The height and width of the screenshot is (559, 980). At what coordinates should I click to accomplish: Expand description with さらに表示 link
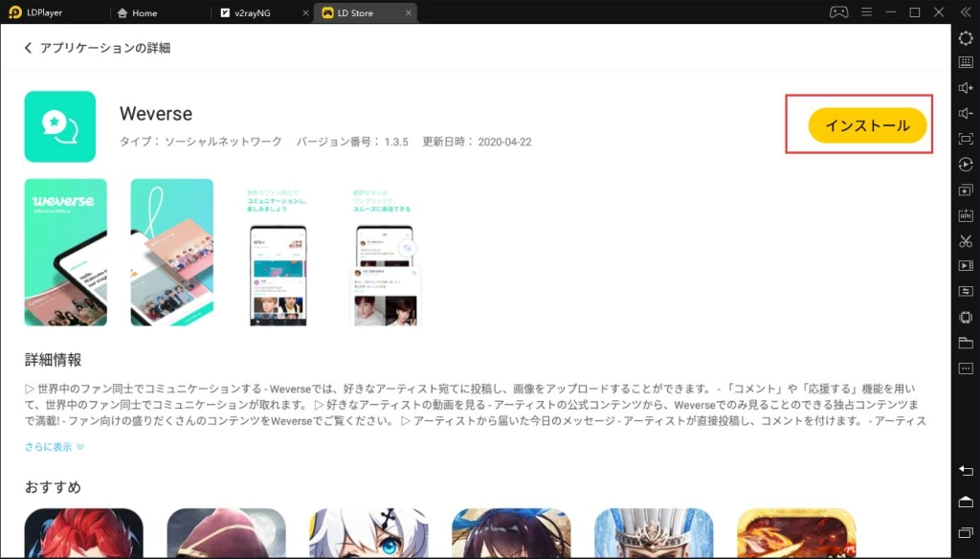pos(54,446)
